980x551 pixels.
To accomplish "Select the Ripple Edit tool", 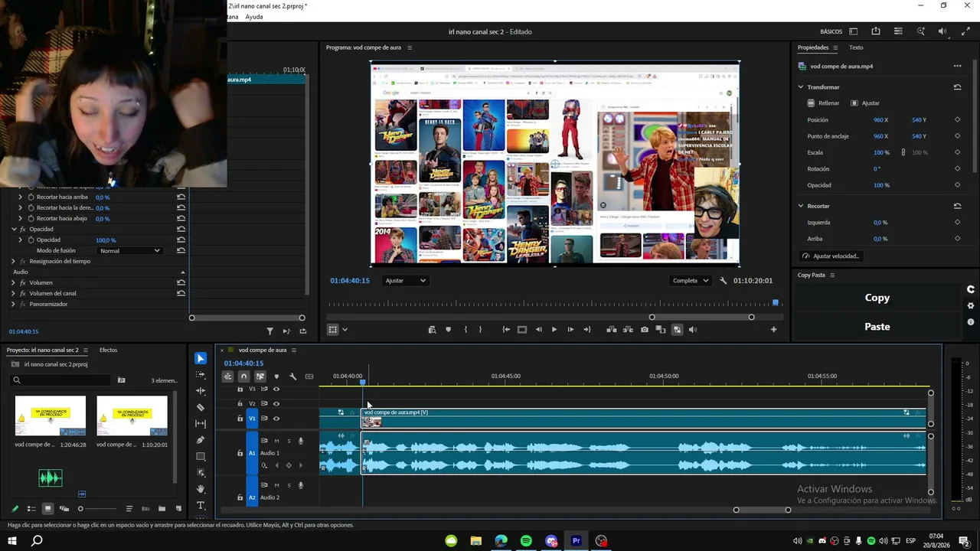I will (201, 391).
